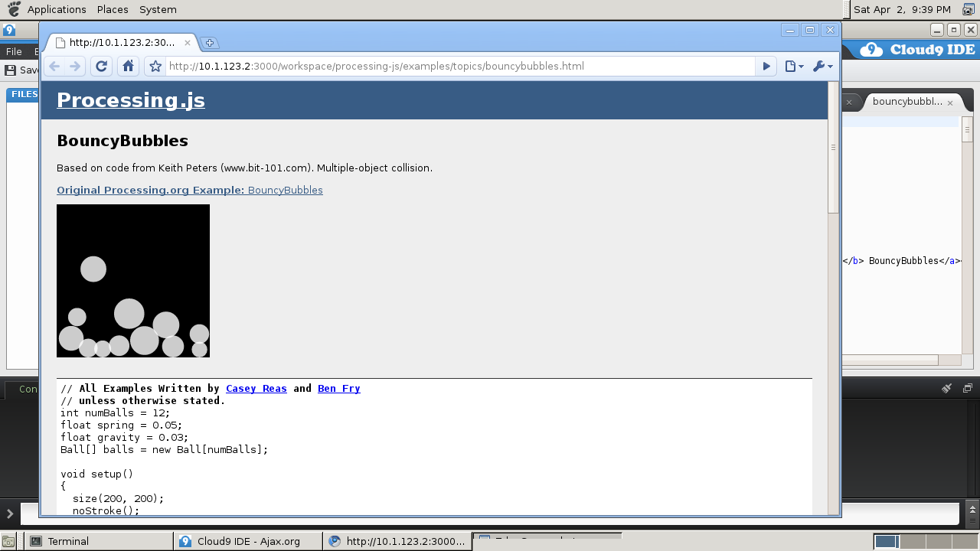Expand the collapsed left panel chevron

tap(9, 514)
